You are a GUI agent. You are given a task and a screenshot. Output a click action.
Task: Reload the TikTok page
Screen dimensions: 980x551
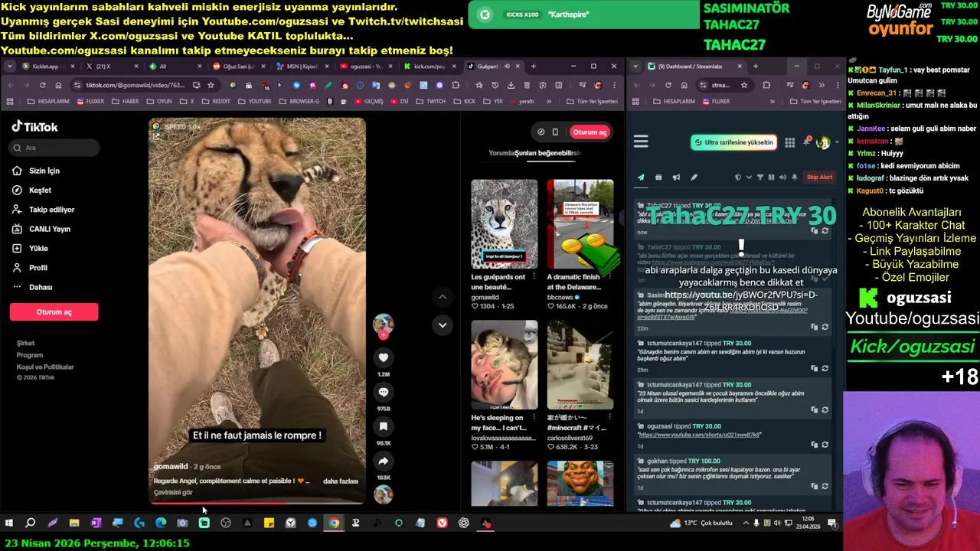tap(43, 85)
